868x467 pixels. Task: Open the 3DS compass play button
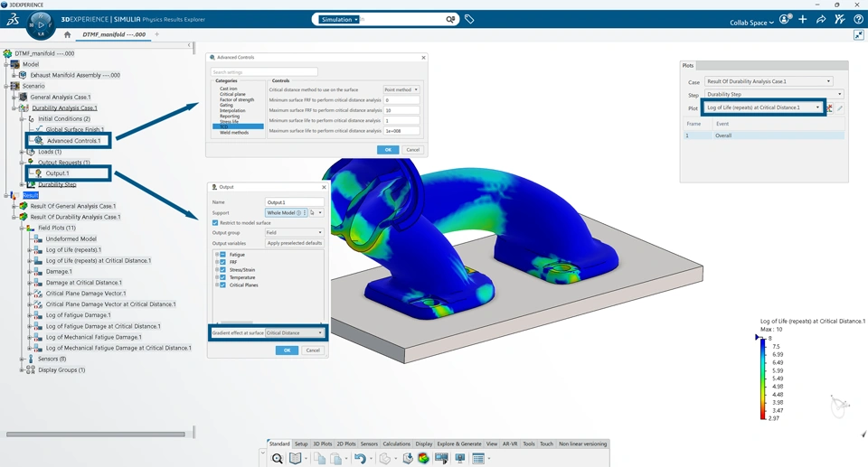tap(41, 25)
